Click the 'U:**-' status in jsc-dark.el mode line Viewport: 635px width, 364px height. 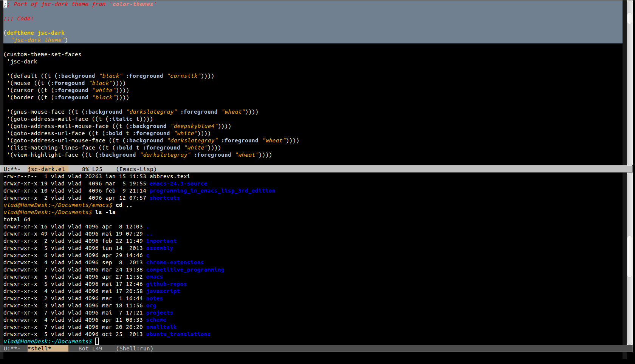click(x=12, y=169)
